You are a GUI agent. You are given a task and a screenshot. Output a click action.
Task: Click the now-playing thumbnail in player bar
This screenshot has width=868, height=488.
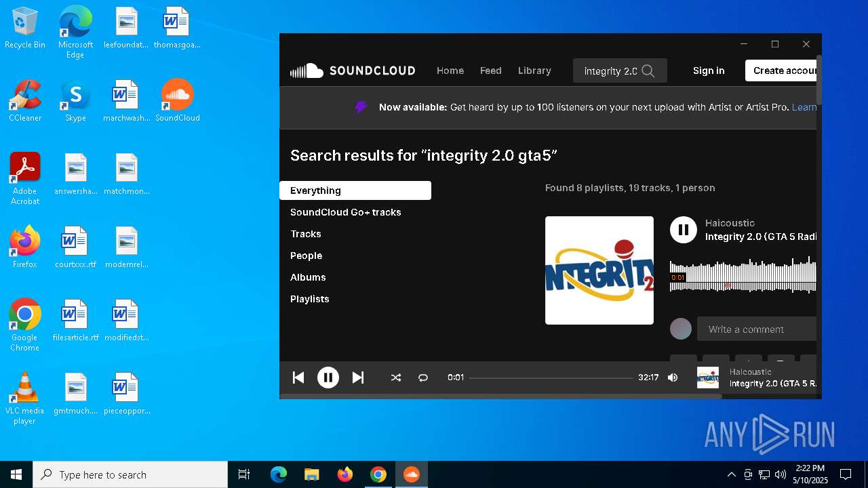click(708, 378)
